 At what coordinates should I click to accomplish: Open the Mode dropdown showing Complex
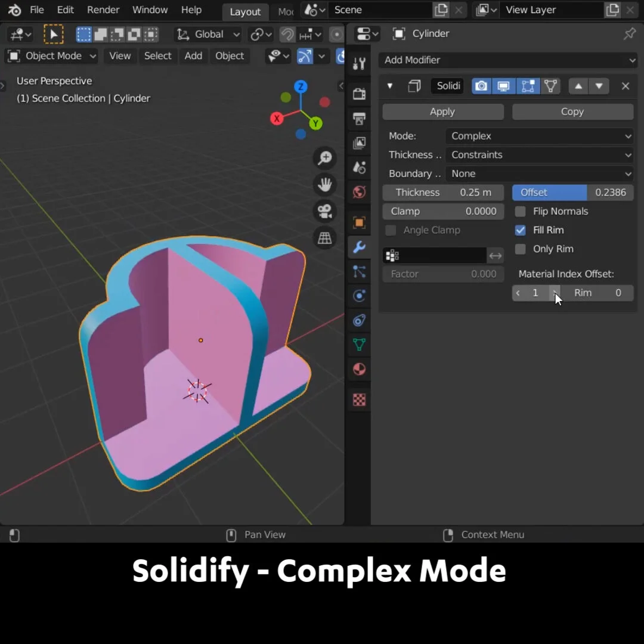[x=538, y=136]
